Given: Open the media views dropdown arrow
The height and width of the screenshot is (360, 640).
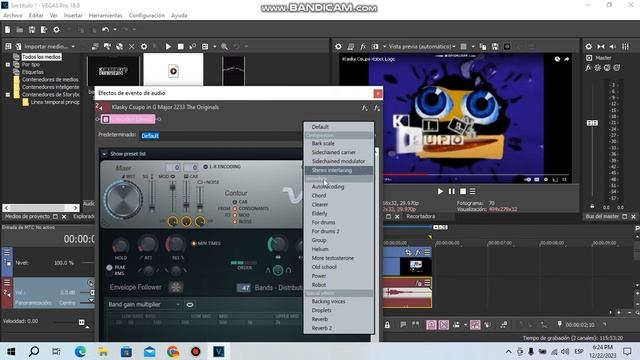Looking at the screenshot, I should (215, 47).
